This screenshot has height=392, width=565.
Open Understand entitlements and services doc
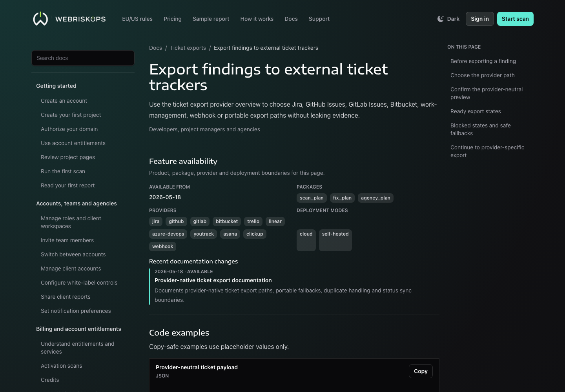(78, 348)
